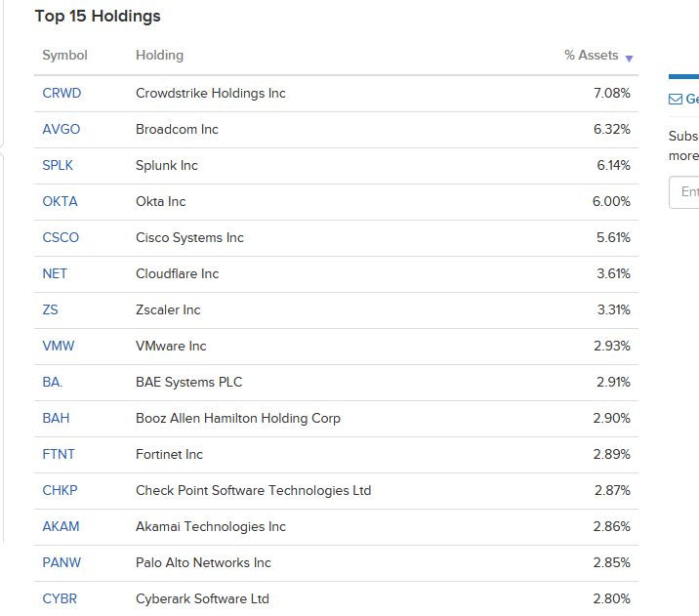Viewport: 699px width, 616px height.
Task: Open the CYBR symbol link
Action: pyautogui.click(x=60, y=598)
